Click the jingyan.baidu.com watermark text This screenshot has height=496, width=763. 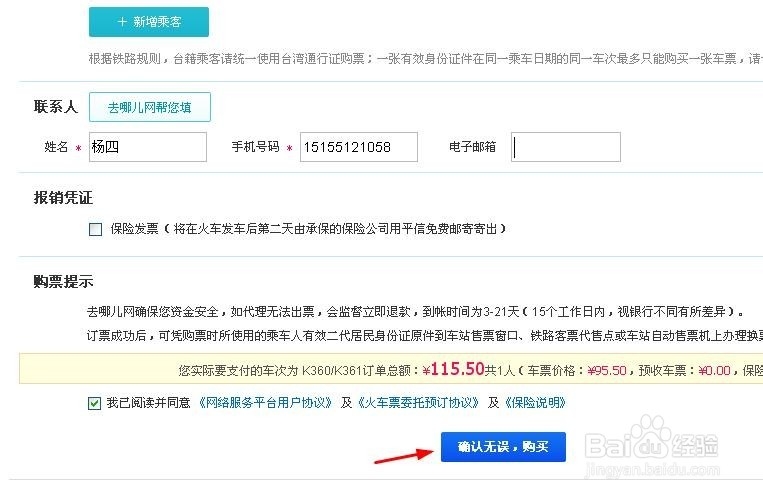pos(653,470)
